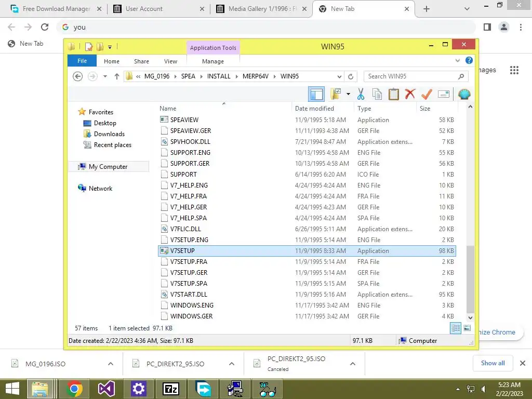
Task: Select Recent places in Favorites
Action: 112,145
